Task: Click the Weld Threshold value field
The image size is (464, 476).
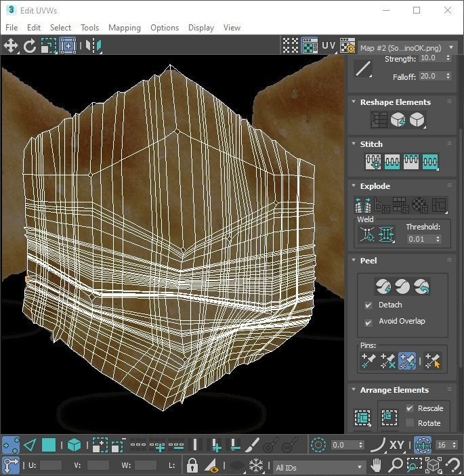Action: coord(421,239)
